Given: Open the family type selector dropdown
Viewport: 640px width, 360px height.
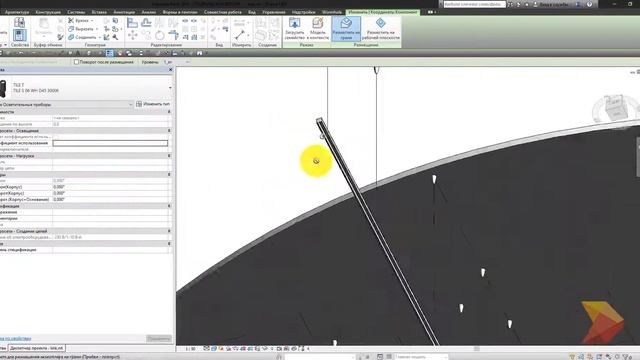Looking at the screenshot, I should click(x=170, y=88).
